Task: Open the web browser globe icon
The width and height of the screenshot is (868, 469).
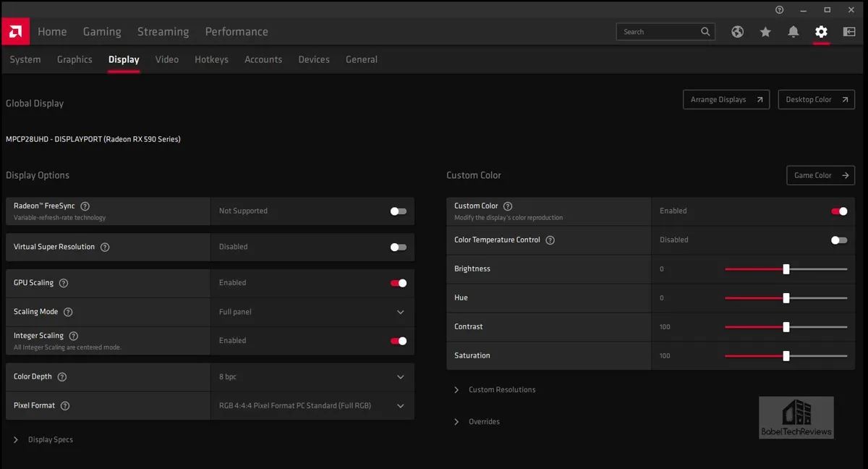Action: 738,32
